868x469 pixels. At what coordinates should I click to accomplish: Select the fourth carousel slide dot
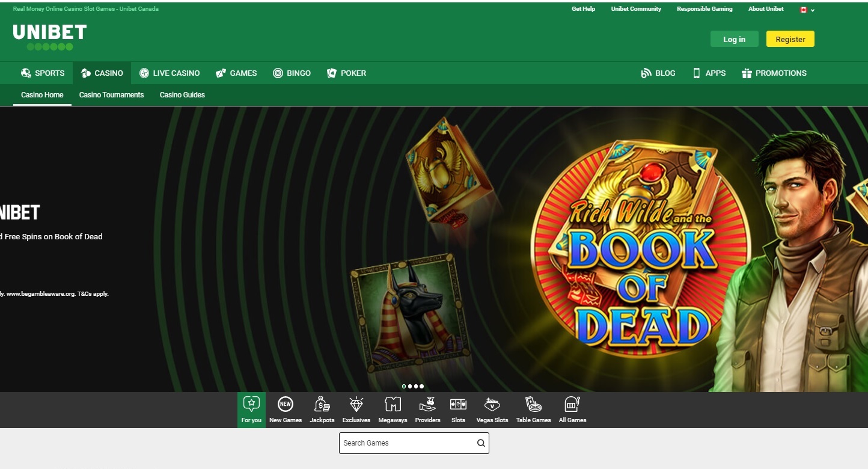tap(422, 386)
